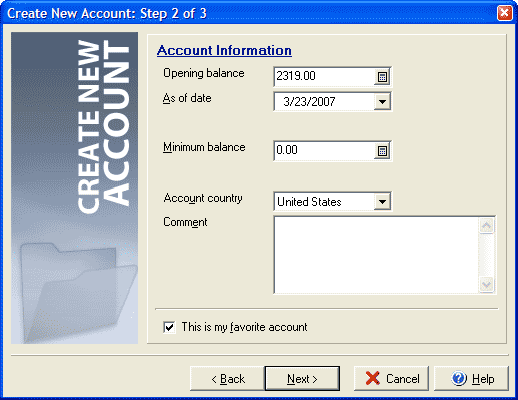This screenshot has height=400, width=518.
Task: Open the Account country dropdown arrow
Action: [x=382, y=202]
